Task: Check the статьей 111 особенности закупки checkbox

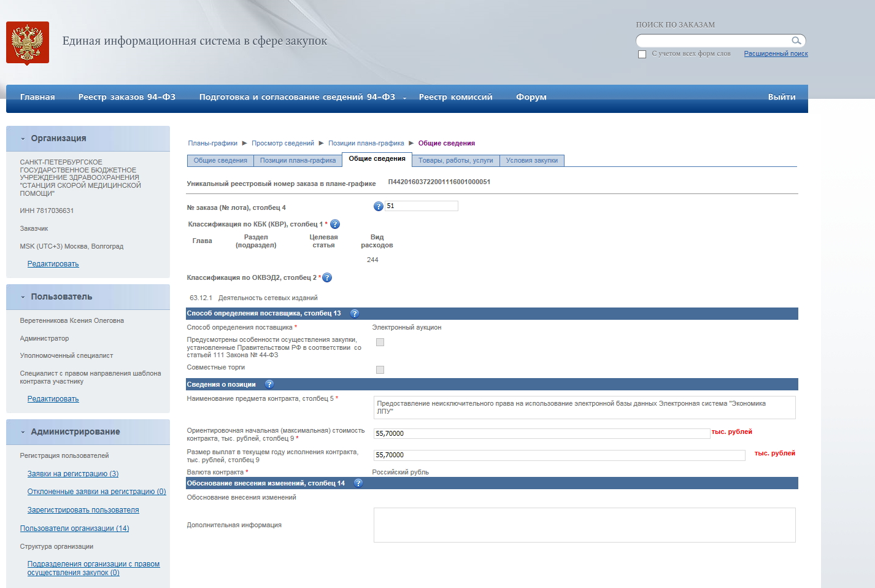Action: coord(380,342)
